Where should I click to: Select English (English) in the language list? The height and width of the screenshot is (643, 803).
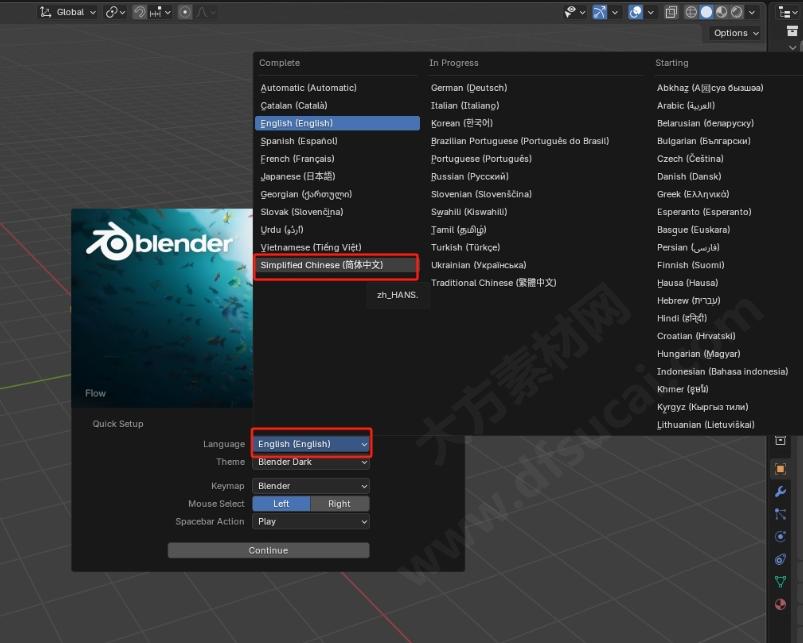(x=337, y=123)
